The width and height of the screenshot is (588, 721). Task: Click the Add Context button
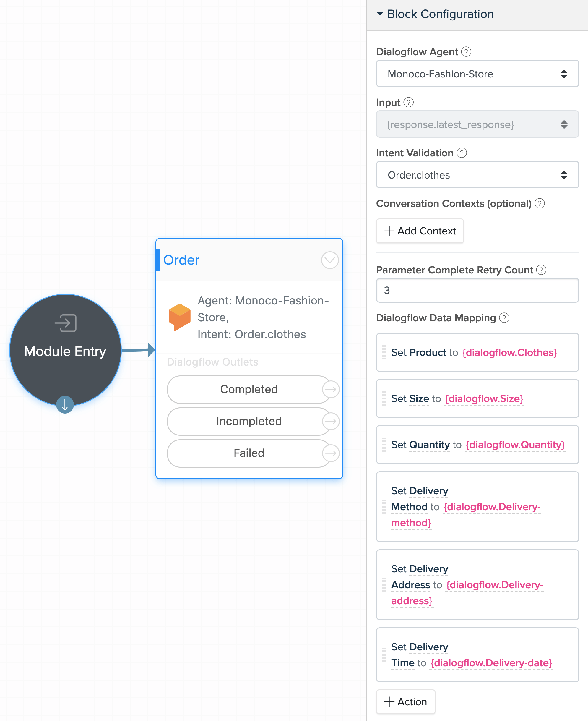pyautogui.click(x=420, y=231)
